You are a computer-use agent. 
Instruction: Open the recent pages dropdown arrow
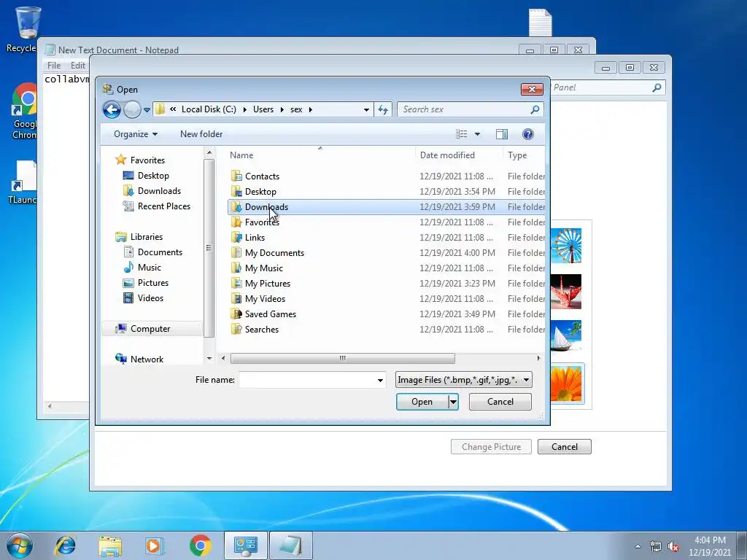tap(147, 110)
